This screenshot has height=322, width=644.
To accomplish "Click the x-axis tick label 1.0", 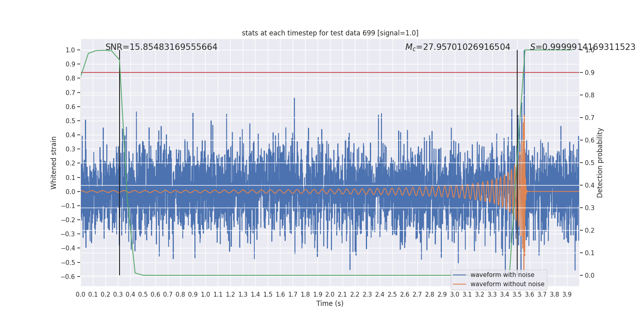I will click(x=205, y=295).
